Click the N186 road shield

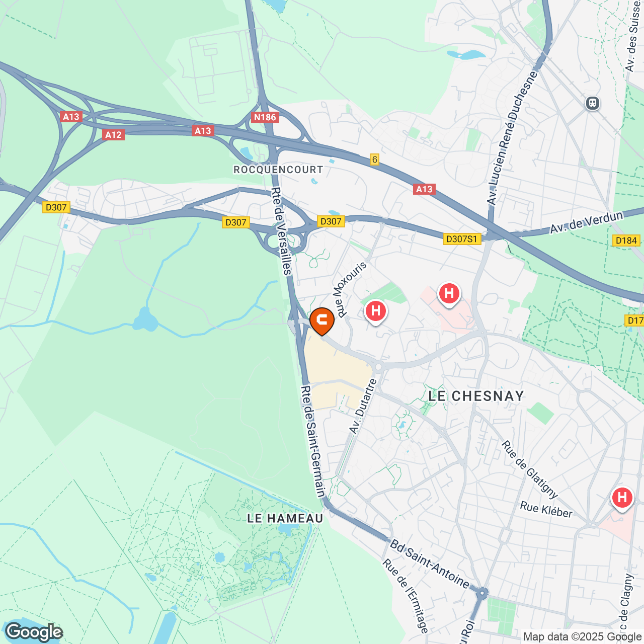point(265,117)
